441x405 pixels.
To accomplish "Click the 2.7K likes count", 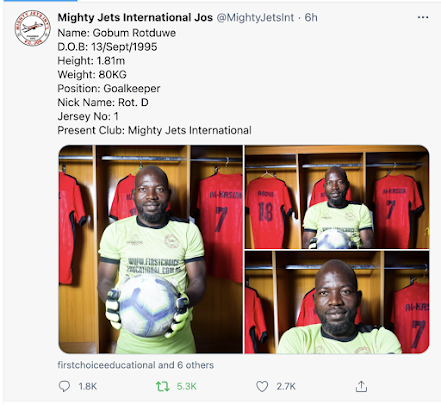I will (286, 386).
